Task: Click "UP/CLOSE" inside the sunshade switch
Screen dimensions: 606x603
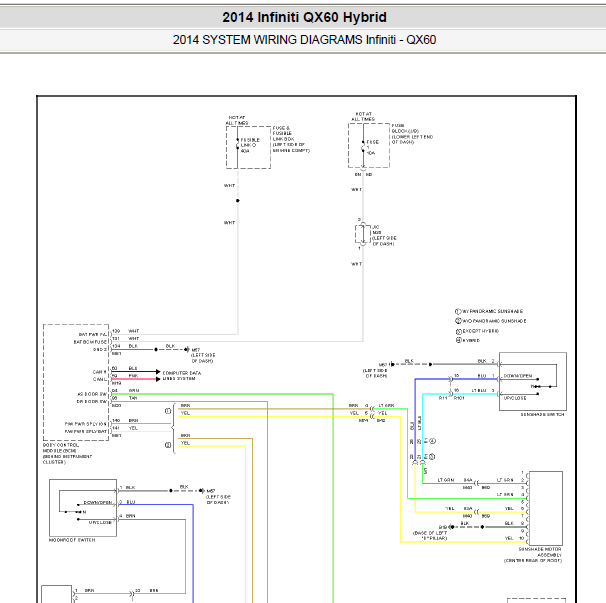Action: point(515,398)
